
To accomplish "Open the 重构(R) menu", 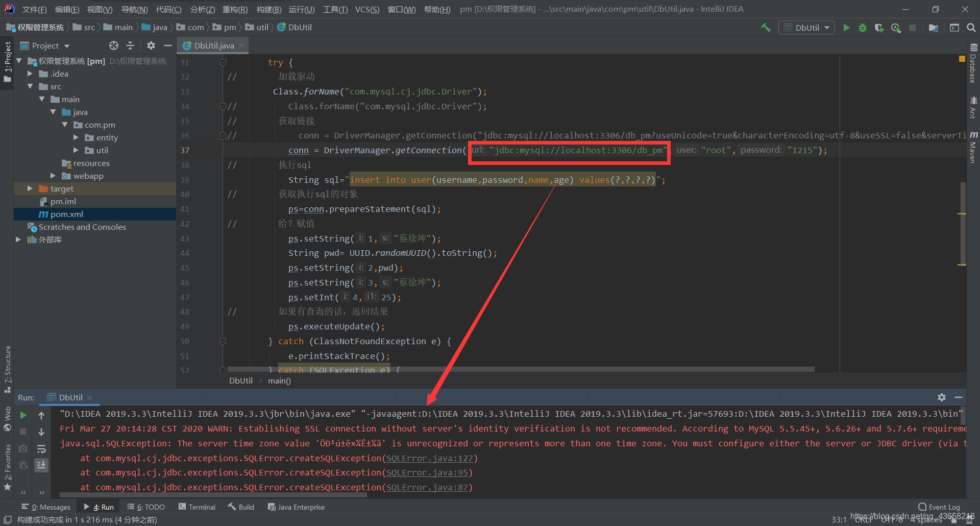I will 235,9.
